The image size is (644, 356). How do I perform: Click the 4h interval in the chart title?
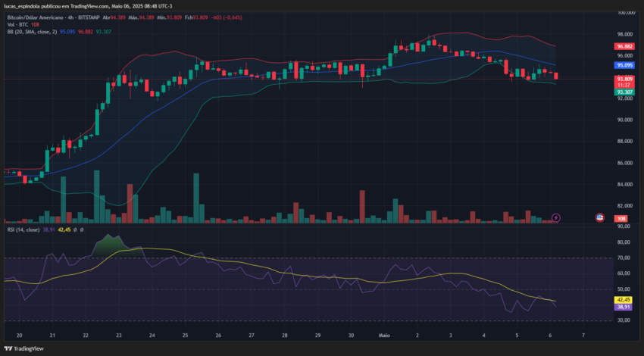[x=71, y=17]
